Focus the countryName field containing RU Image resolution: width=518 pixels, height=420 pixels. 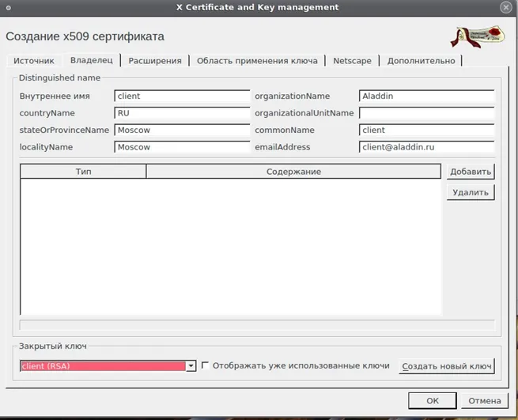pos(182,113)
